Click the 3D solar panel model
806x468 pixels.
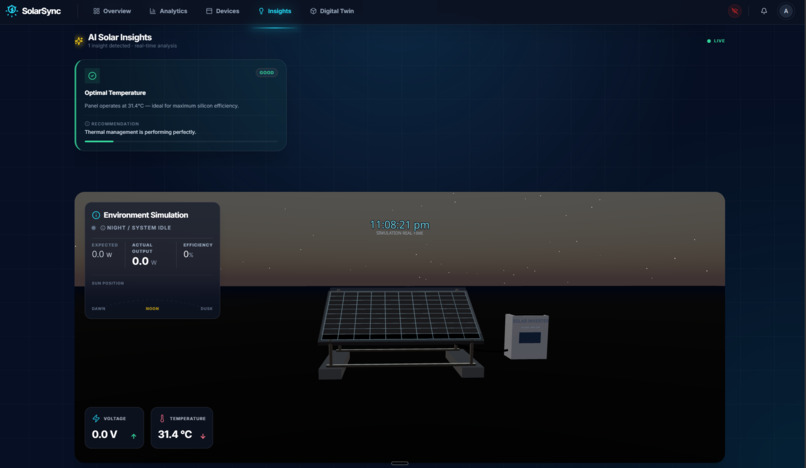(400, 332)
